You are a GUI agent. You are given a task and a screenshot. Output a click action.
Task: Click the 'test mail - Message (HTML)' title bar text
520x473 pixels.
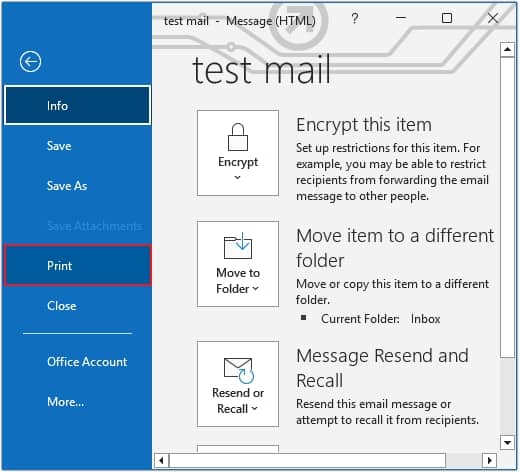[239, 21]
